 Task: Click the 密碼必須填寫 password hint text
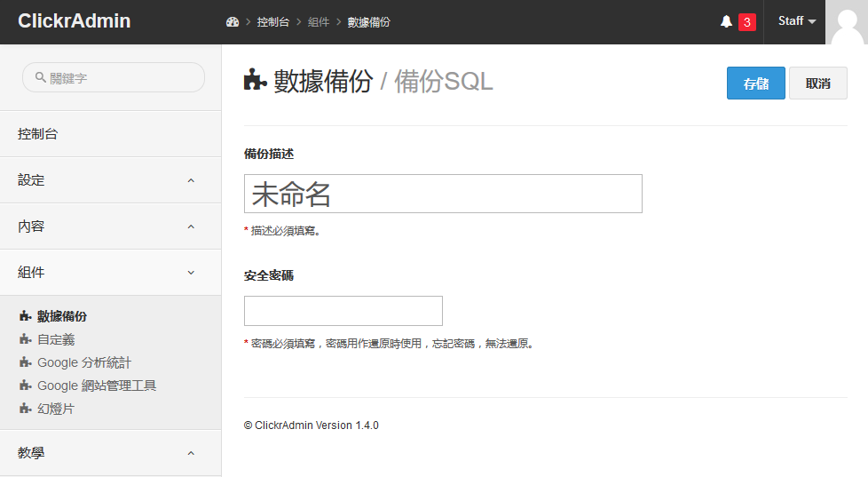392,344
